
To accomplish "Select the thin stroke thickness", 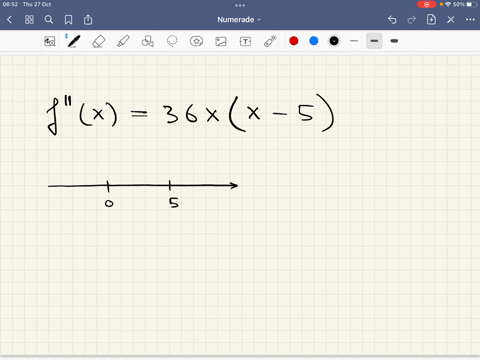I will pyautogui.click(x=354, y=41).
